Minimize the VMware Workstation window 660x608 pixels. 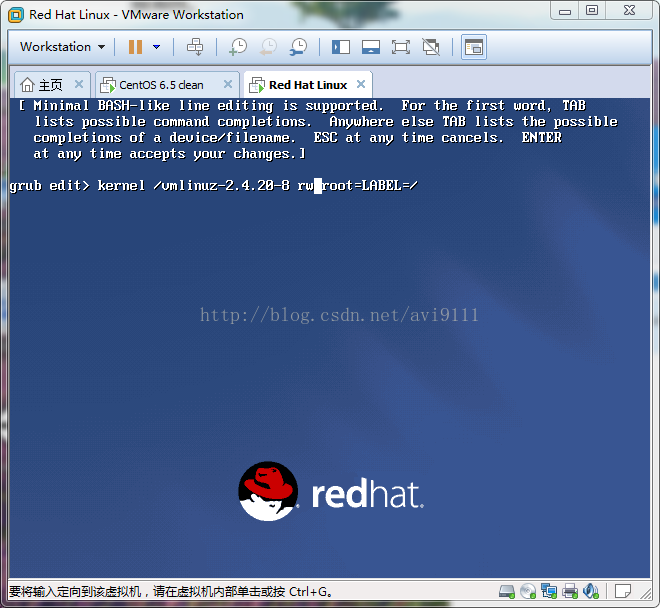pyautogui.click(x=565, y=11)
